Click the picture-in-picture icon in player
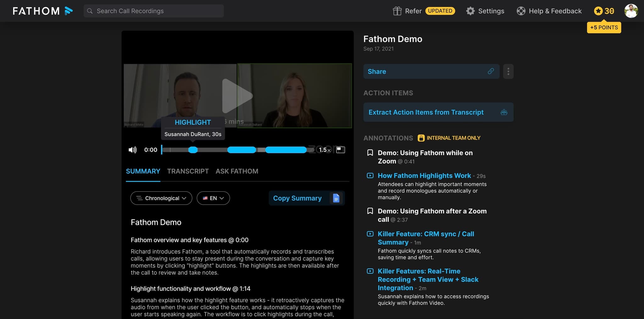644x319 pixels. click(x=341, y=150)
